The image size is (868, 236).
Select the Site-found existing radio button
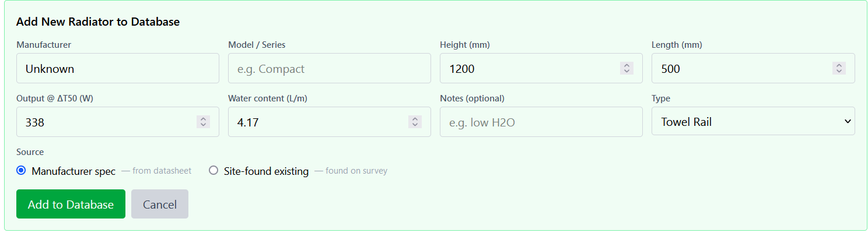click(x=213, y=171)
